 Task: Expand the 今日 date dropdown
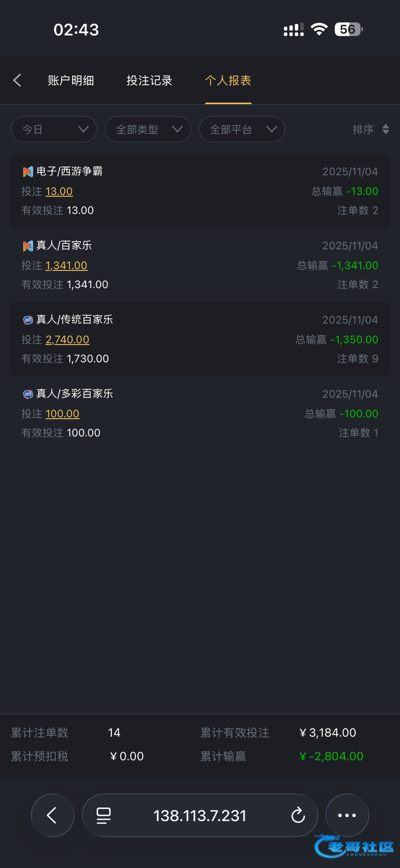point(54,129)
